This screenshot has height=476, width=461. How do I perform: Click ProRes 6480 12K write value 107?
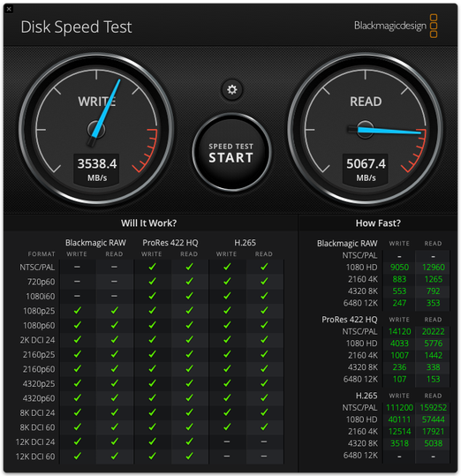coord(399,379)
